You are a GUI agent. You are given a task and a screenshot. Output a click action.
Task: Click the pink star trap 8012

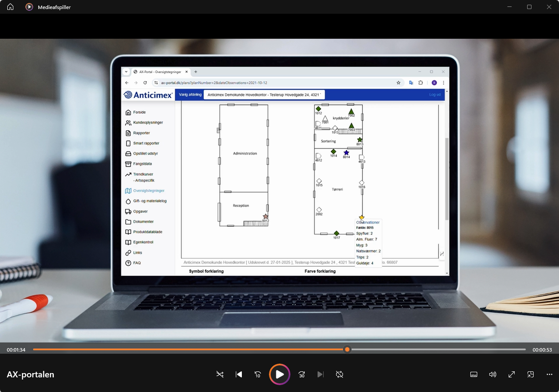click(x=266, y=216)
